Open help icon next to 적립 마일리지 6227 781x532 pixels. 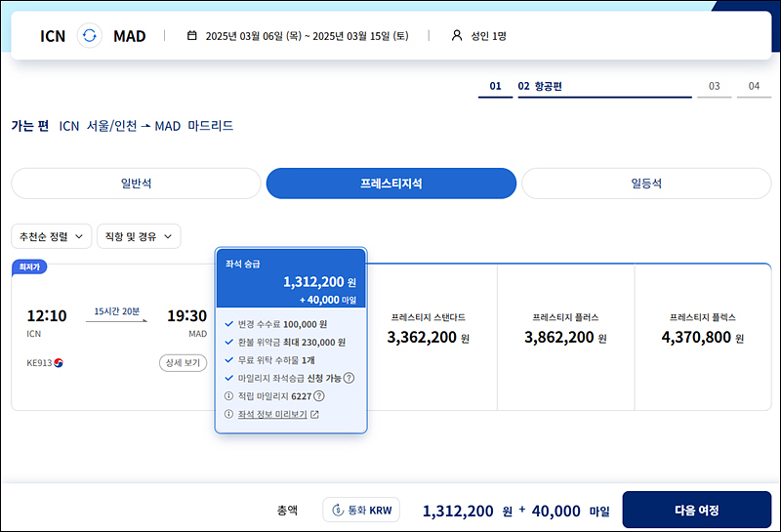[x=319, y=396]
